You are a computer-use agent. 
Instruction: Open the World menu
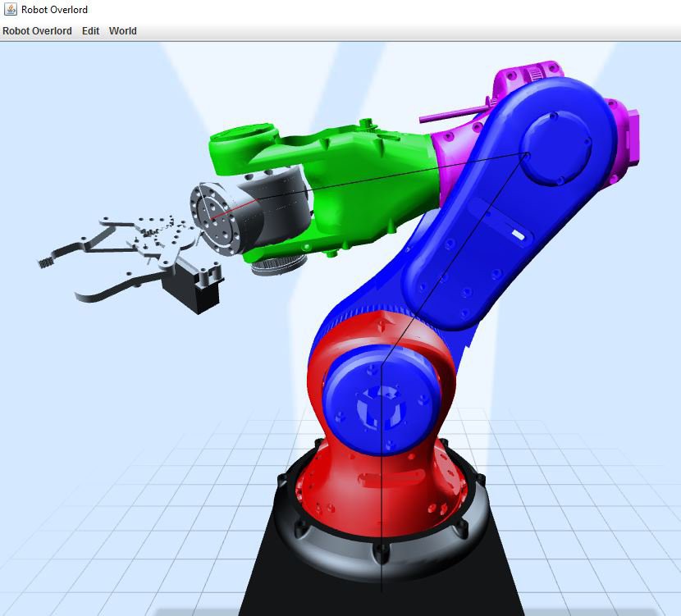coord(123,31)
